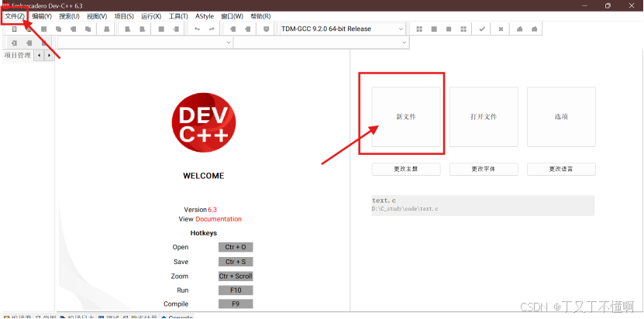The image size is (644, 319).
Task: Open the 文件(Z) menu
Action: click(x=15, y=16)
